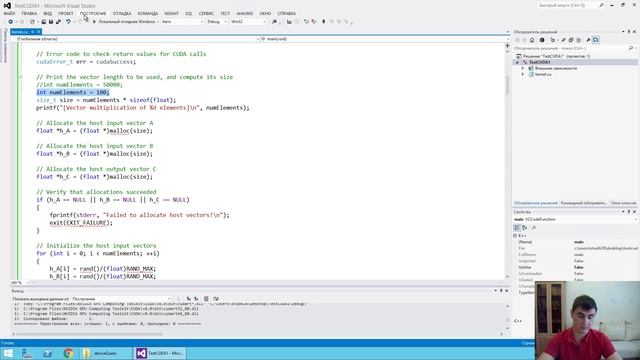Click the Solution Explorer search magnifier icon
640x360 pixels.
tap(631, 48)
